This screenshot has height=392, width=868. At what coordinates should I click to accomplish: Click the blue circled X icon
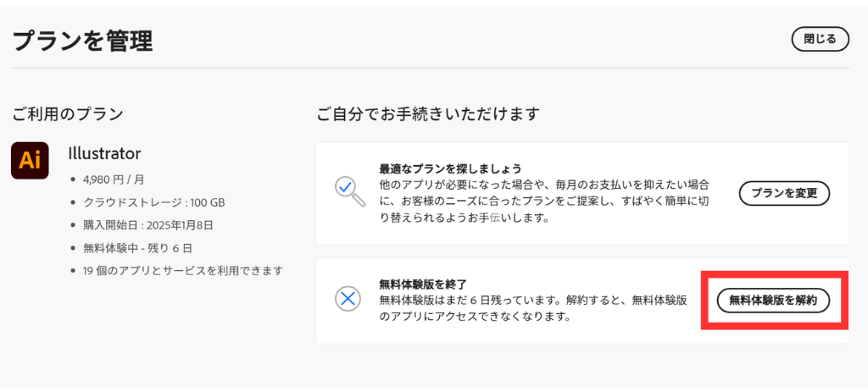coord(348,298)
